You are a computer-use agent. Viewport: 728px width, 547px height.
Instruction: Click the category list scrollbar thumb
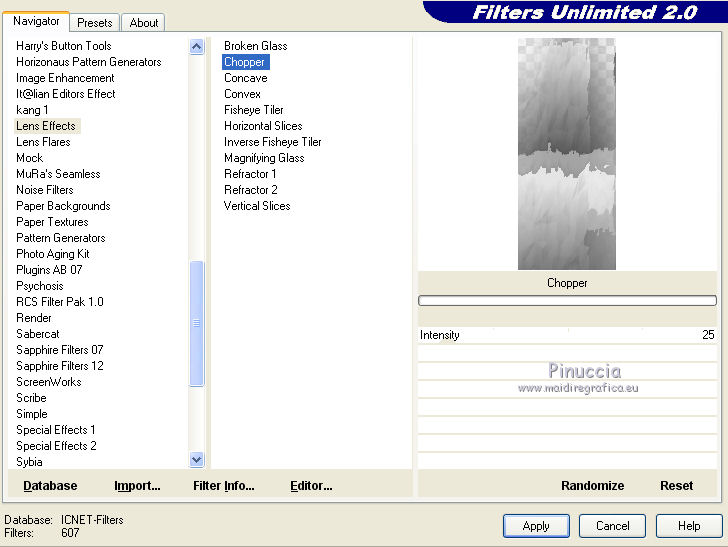click(196, 323)
